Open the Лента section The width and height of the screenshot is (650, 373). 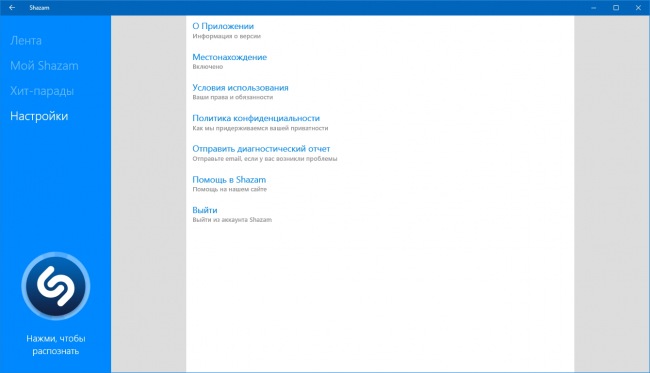click(26, 41)
